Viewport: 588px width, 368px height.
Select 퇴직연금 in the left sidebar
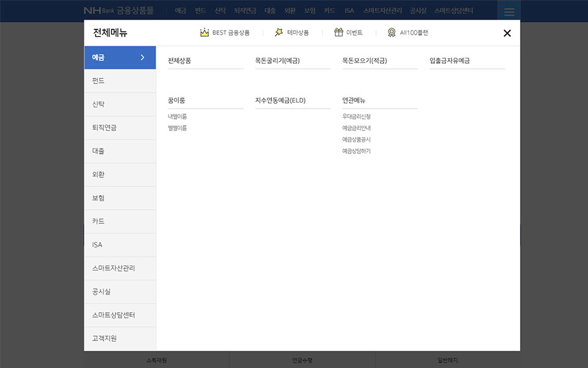click(104, 128)
